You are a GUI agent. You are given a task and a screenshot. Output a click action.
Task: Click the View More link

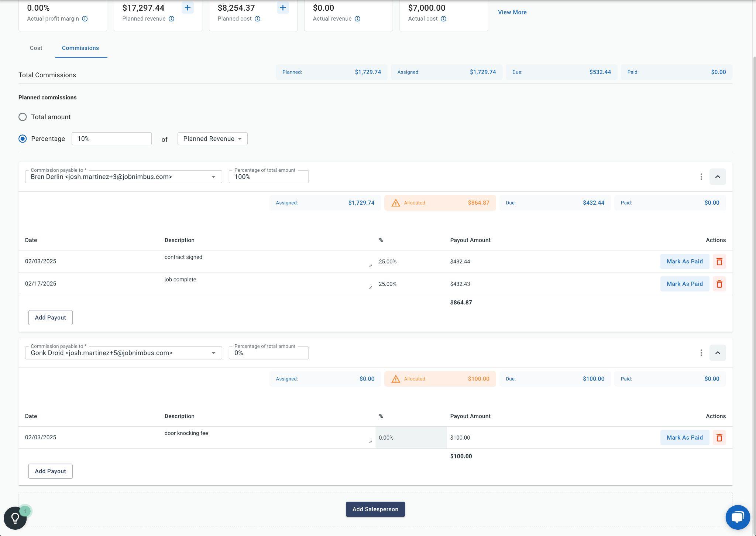(x=512, y=12)
